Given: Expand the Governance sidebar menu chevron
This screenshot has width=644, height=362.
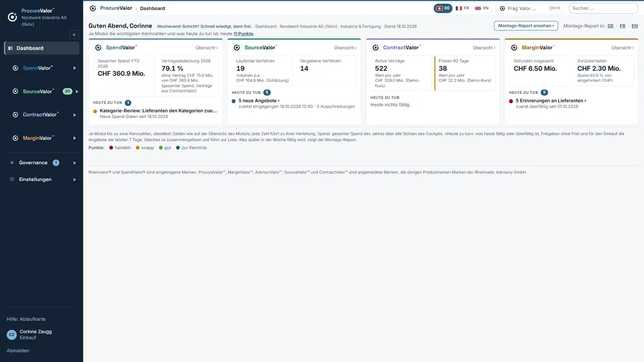Looking at the screenshot, I should click(74, 163).
